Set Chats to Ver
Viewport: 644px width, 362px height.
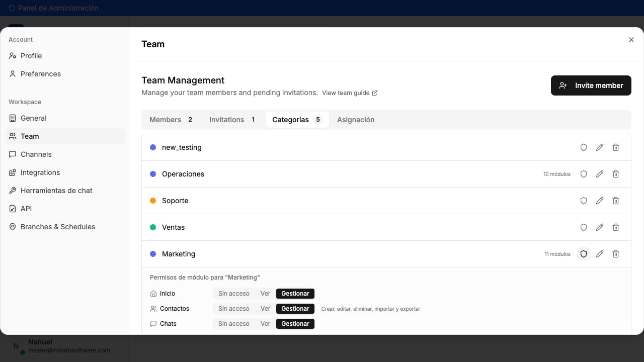pos(265,324)
